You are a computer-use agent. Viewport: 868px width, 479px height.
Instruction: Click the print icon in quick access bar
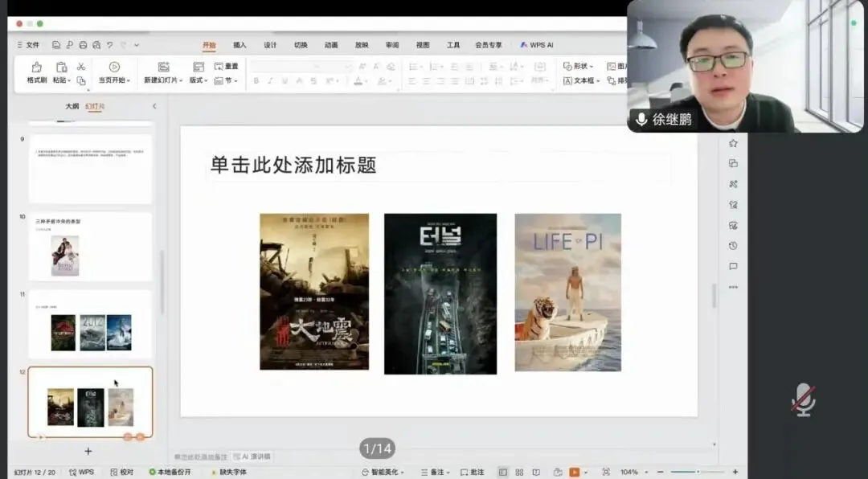[x=83, y=45]
